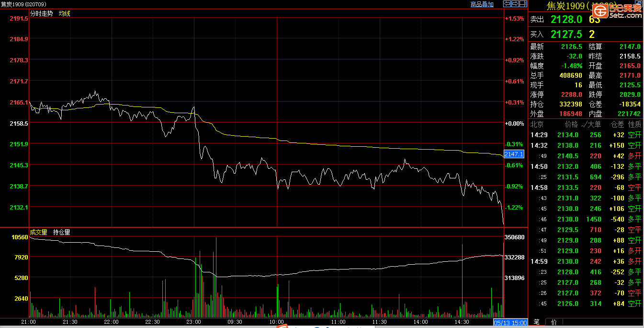Sort by the 大单 column header
Image resolution: width=644 pixels, height=328 pixels.
[592, 124]
